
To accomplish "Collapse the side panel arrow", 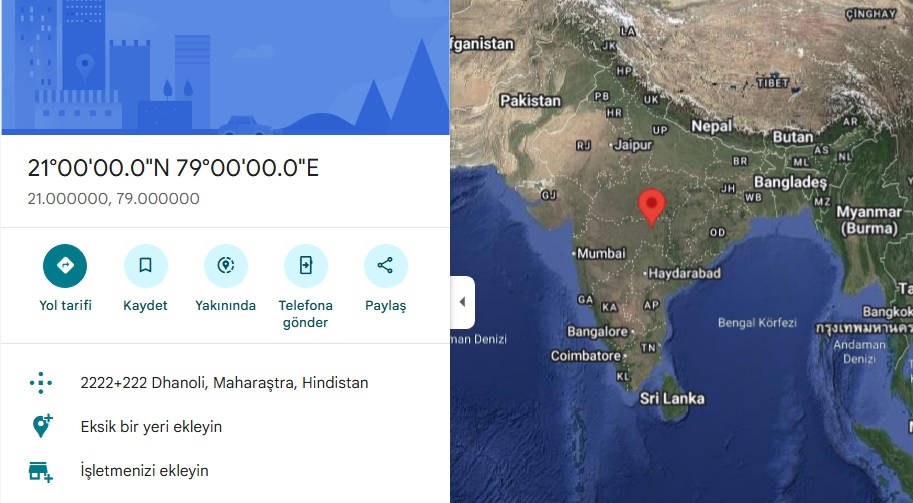I will coord(462,302).
